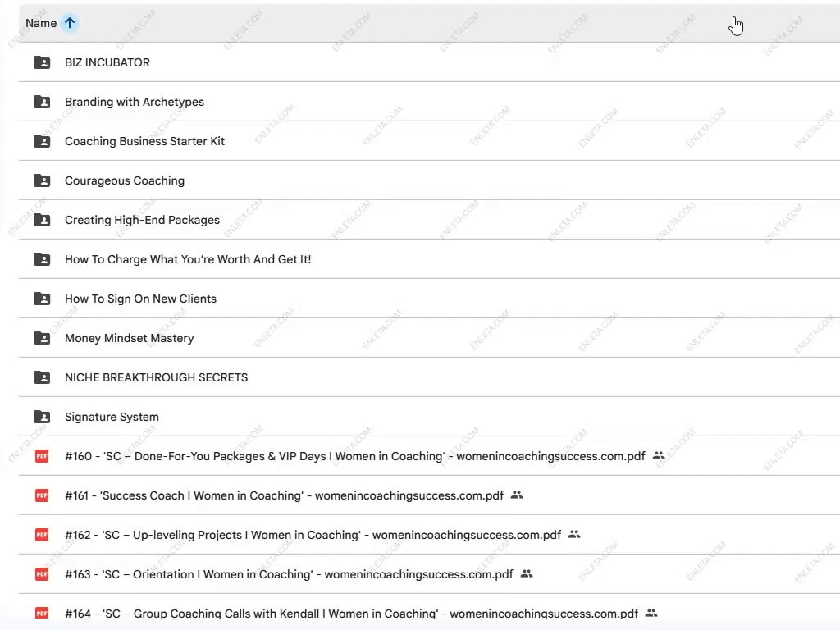
Task: Click the PDF icon for file #162
Action: pyautogui.click(x=42, y=535)
